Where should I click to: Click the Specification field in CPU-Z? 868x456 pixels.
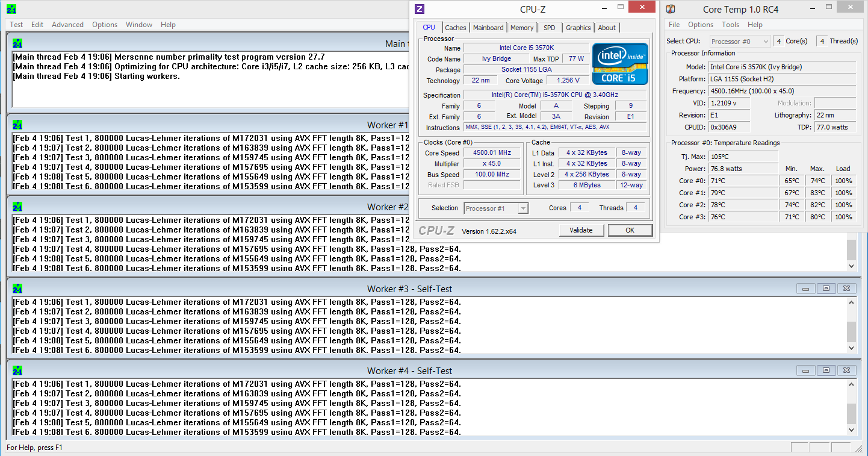coord(555,95)
